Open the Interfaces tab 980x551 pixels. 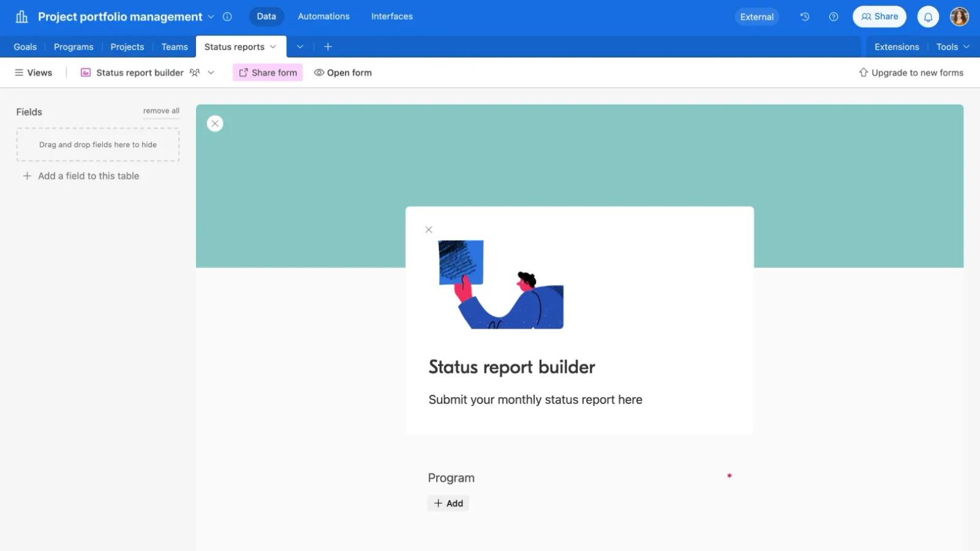click(x=392, y=17)
